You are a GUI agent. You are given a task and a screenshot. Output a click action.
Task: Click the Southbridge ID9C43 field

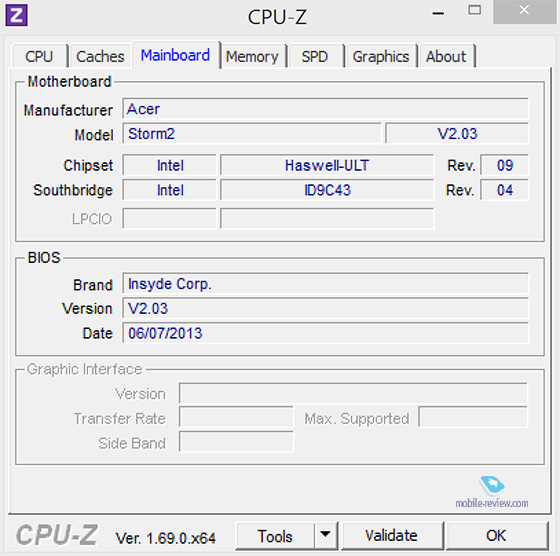[327, 190]
